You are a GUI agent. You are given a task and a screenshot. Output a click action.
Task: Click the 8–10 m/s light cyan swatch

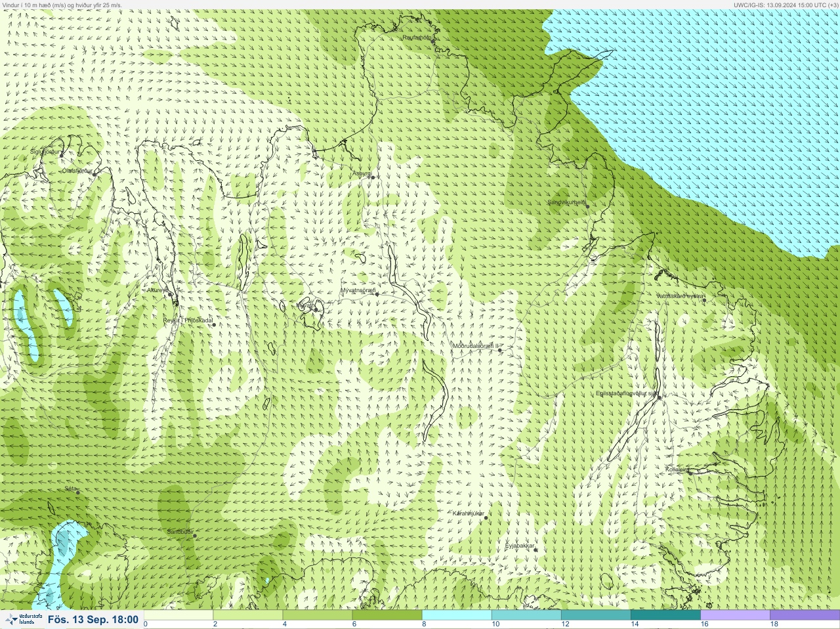(457, 615)
